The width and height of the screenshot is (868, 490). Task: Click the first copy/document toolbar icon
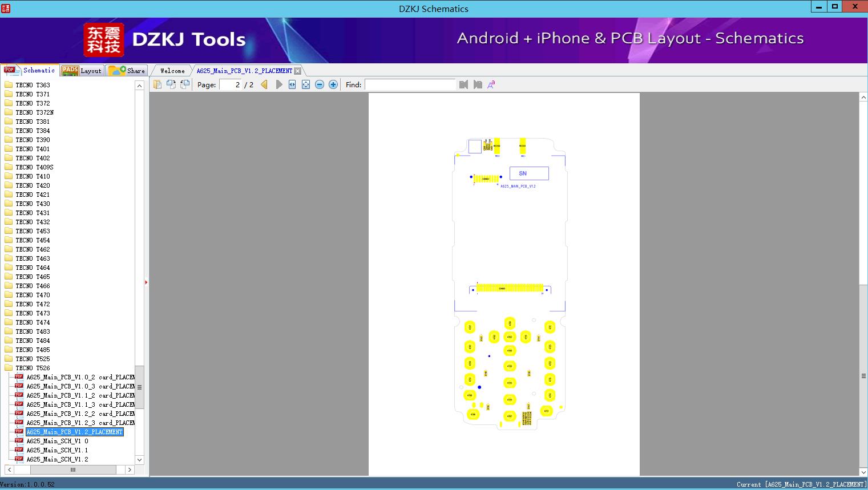pos(157,84)
